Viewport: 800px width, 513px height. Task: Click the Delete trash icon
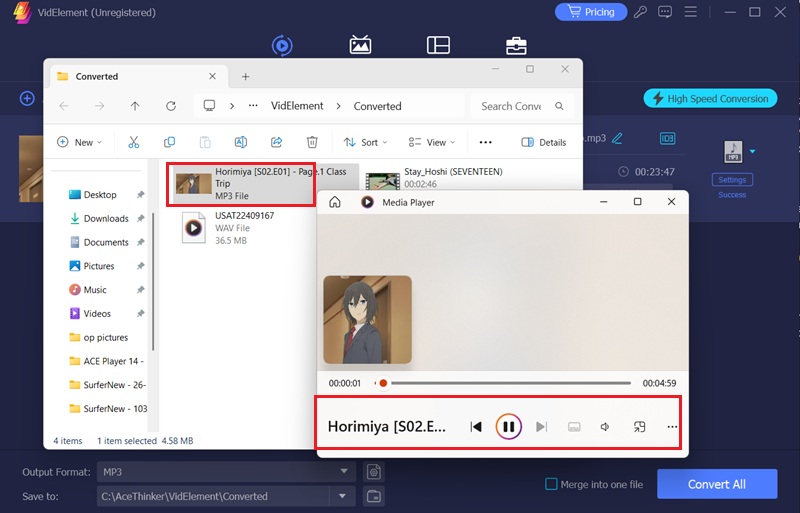pyautogui.click(x=312, y=142)
